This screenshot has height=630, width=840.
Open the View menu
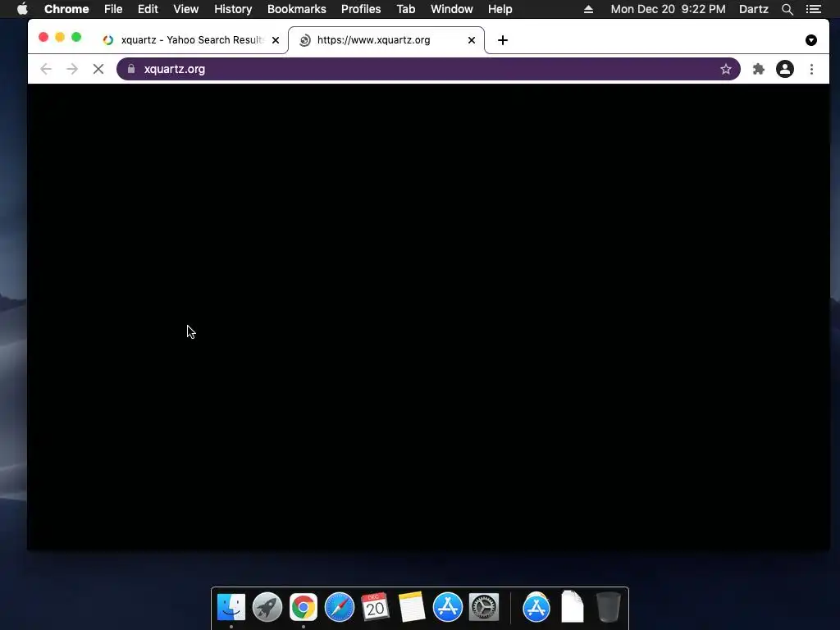(x=186, y=9)
